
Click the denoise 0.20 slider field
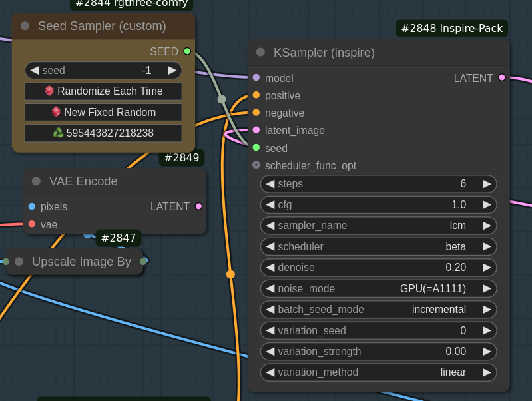[x=378, y=268]
